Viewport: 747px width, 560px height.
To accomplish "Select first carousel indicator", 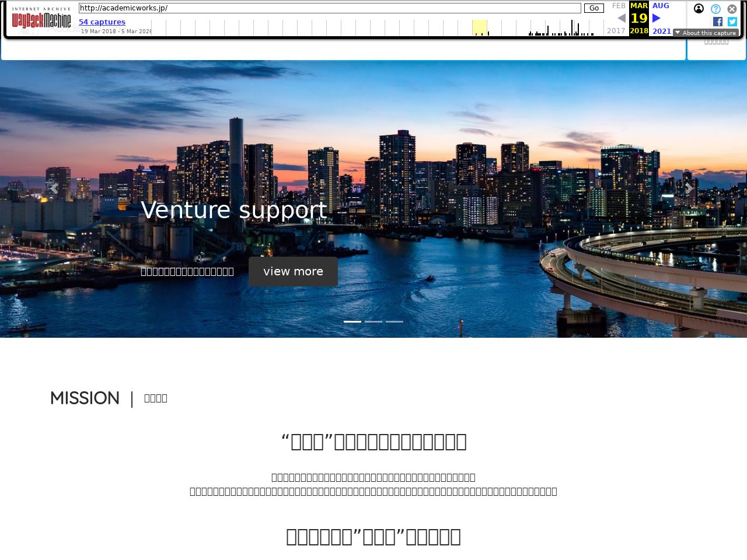I will click(x=352, y=321).
